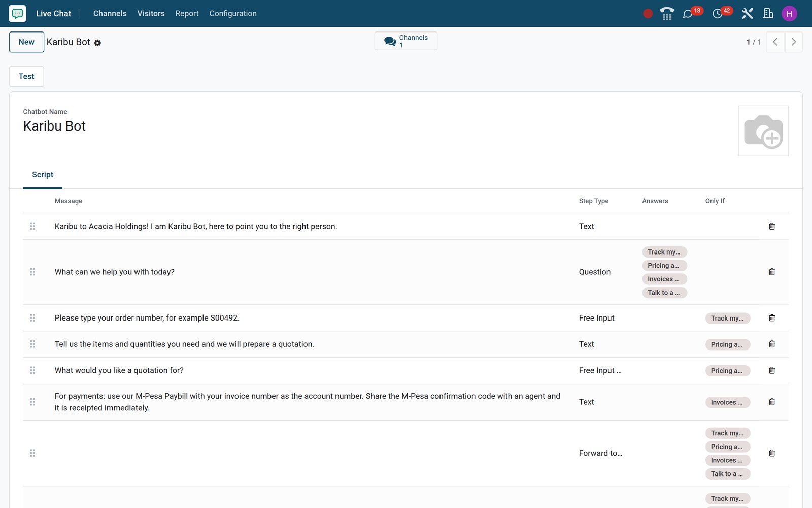
Task: Click the 'Free Input' step type cell for order number
Action: tap(596, 318)
